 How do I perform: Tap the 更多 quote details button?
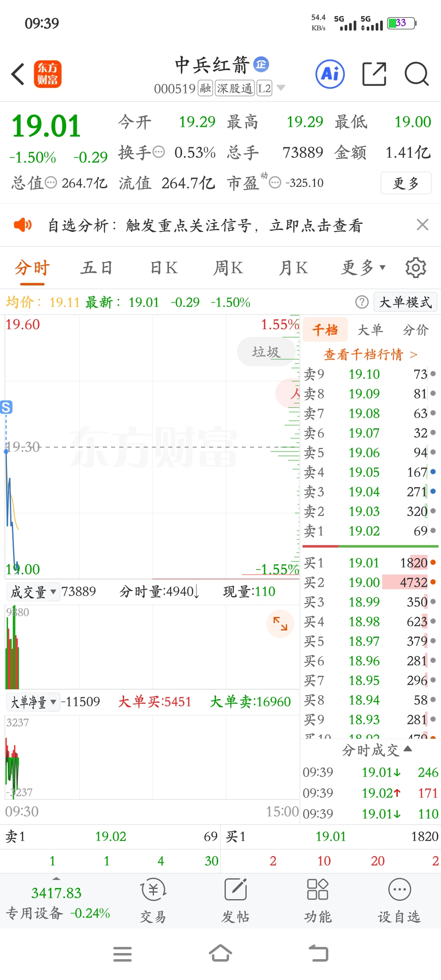(x=406, y=183)
